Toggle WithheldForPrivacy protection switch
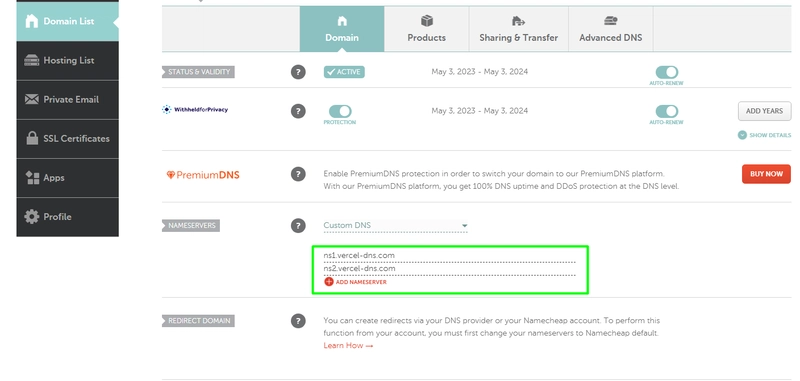This screenshot has width=800, height=381. coord(340,111)
